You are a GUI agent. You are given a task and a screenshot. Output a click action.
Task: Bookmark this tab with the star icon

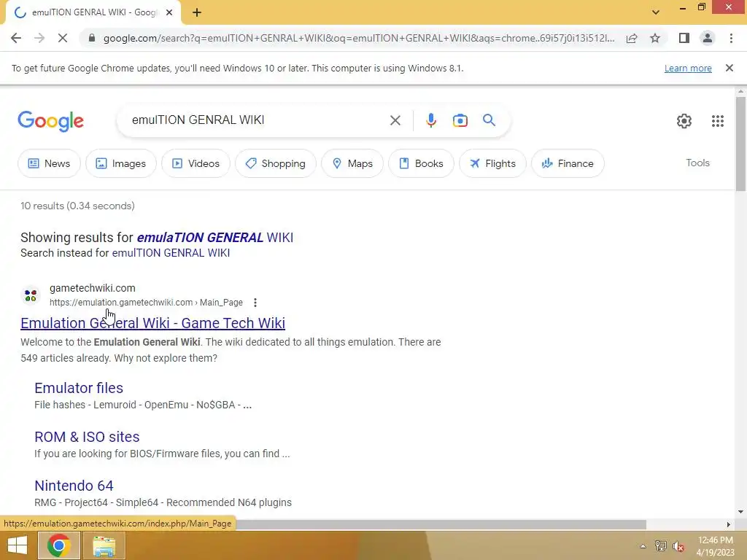[x=655, y=38]
